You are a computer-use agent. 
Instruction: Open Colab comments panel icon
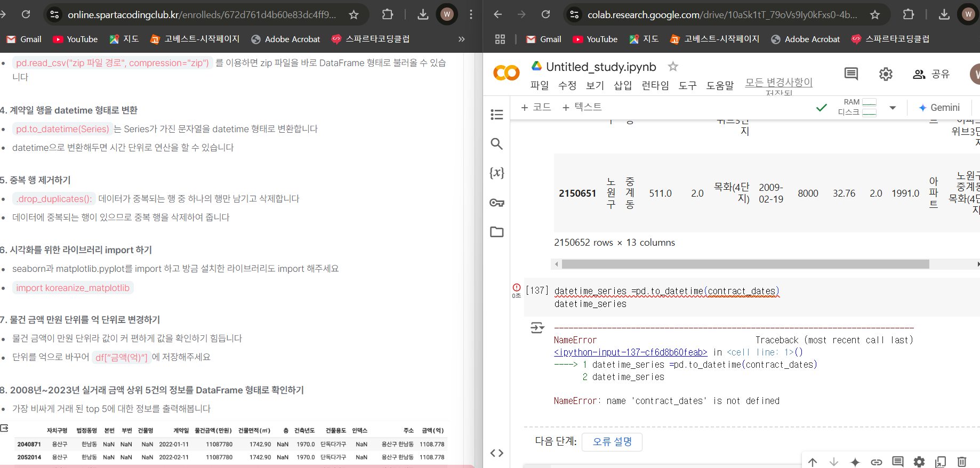pyautogui.click(x=852, y=74)
